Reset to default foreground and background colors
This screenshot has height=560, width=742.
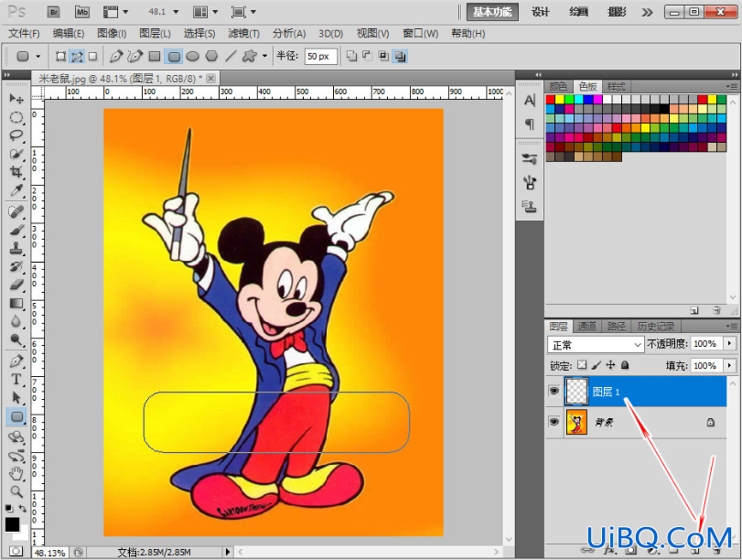pyautogui.click(x=8, y=509)
